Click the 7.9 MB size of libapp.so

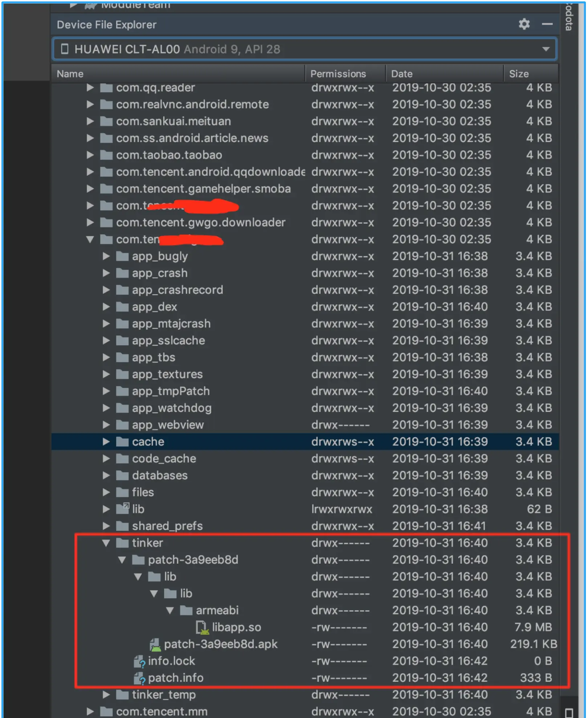coord(533,627)
